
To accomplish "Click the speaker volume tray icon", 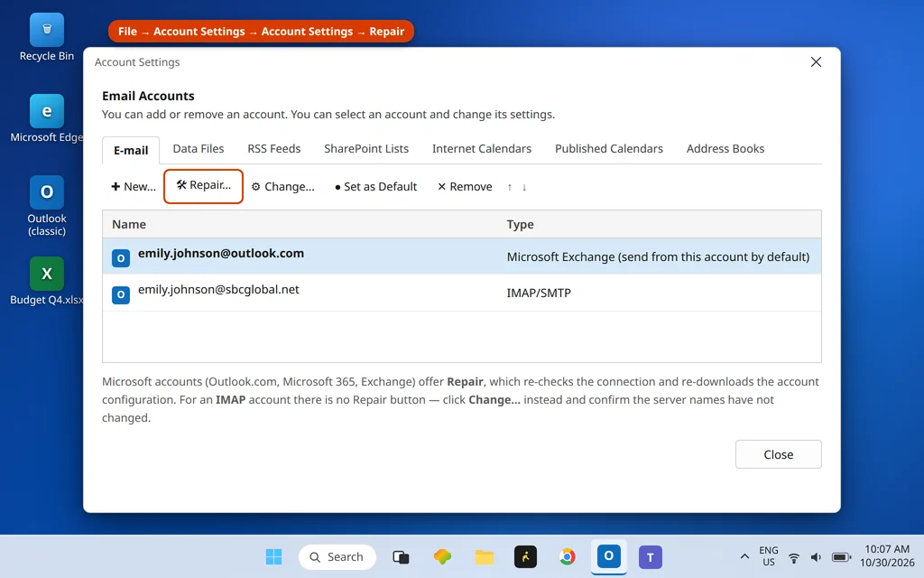I will coord(816,557).
